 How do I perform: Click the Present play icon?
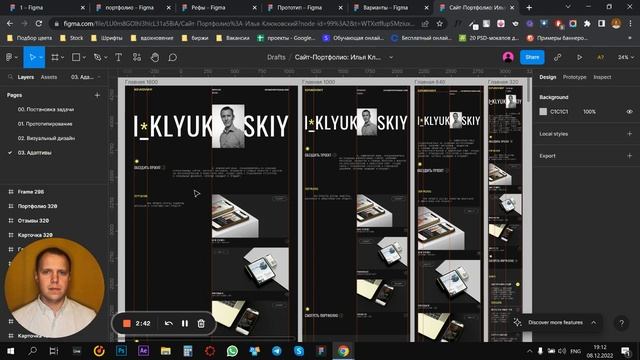579,58
